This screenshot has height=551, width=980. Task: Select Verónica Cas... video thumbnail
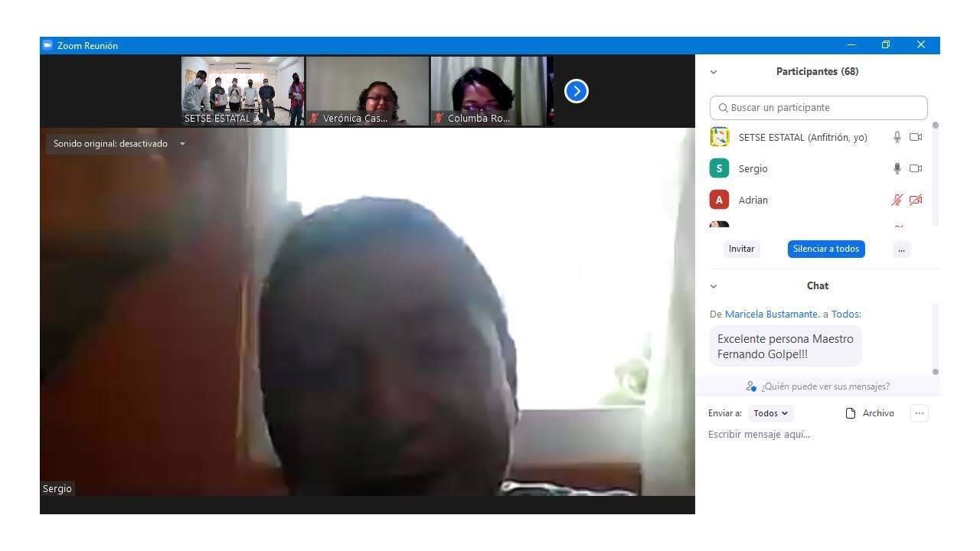(x=367, y=91)
